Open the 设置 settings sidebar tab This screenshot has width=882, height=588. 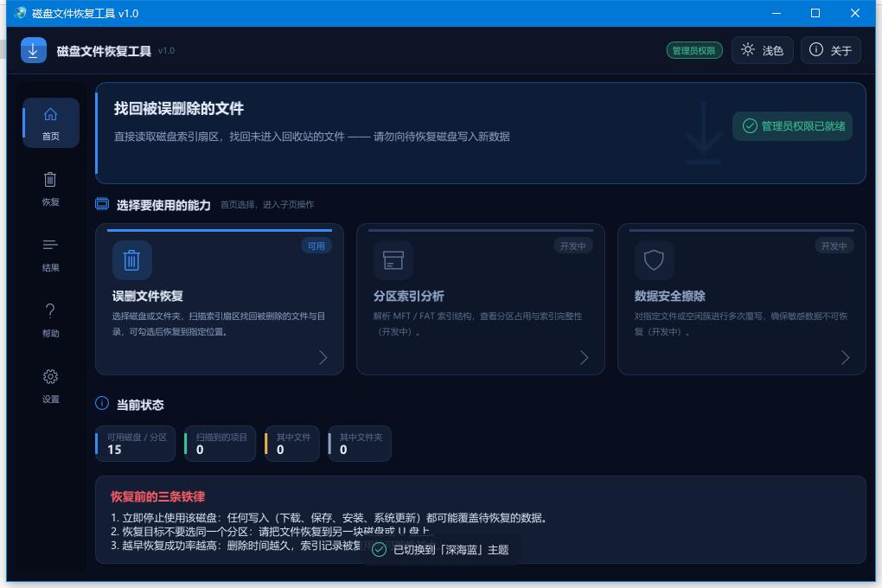click(x=51, y=386)
